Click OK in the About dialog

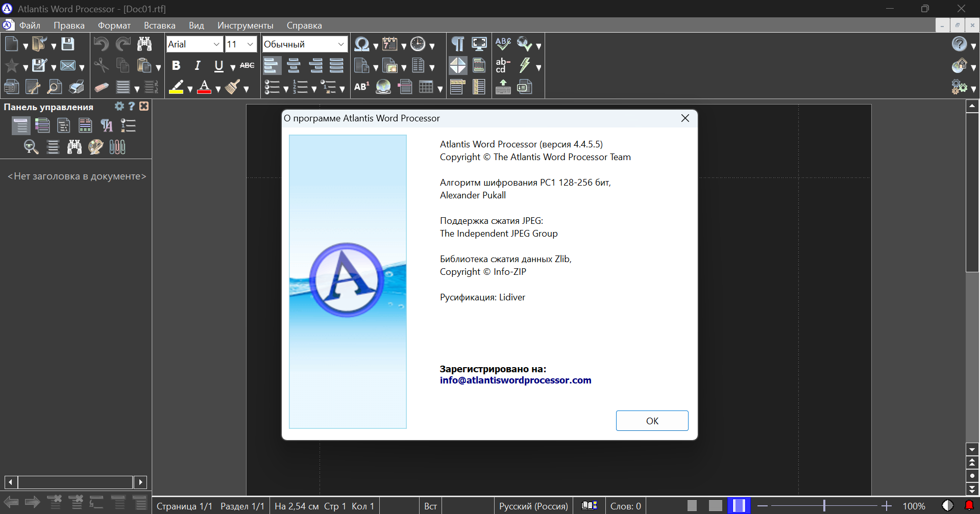652,421
